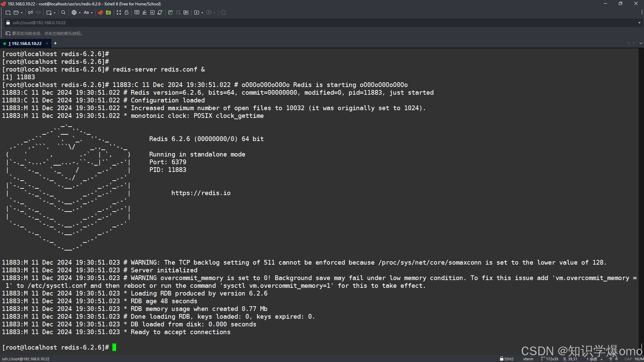Click the Disconnect broken-link icon
Viewport: 644px width, 362px height.
[x=31, y=12]
